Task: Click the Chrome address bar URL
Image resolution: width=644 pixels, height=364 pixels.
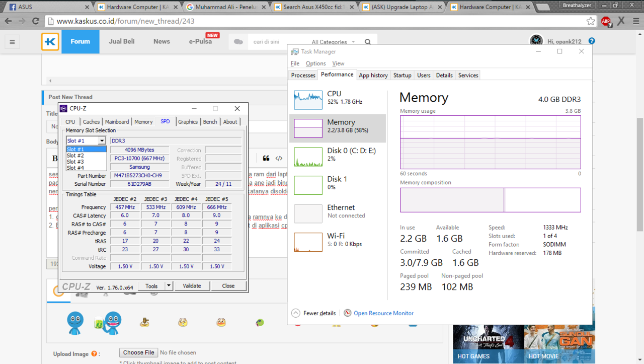Action: [125, 21]
